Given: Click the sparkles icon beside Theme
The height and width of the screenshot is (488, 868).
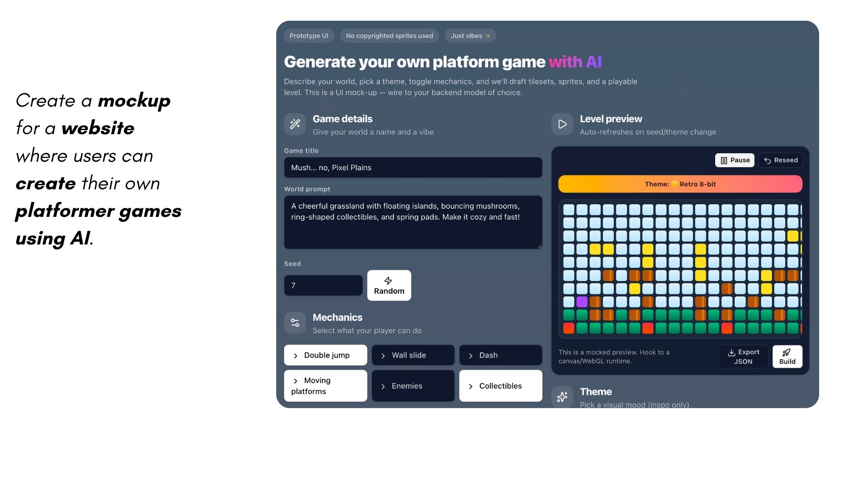Looking at the screenshot, I should coord(562,397).
